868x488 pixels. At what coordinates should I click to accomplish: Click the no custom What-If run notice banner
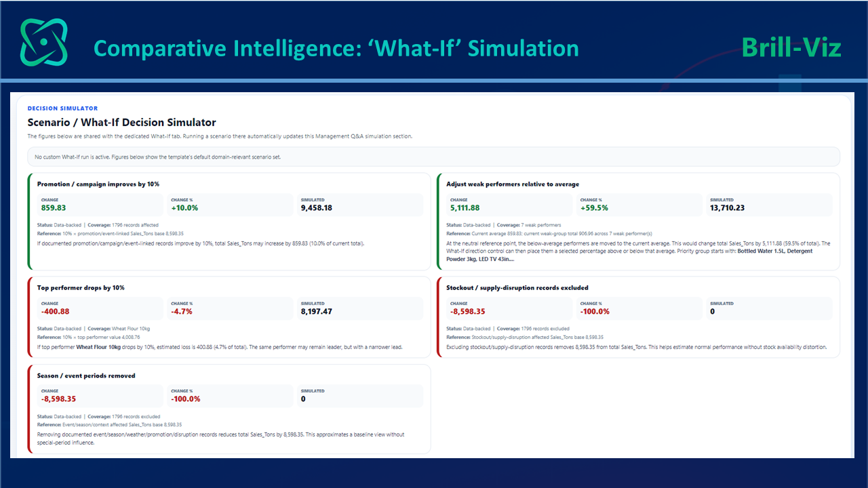pyautogui.click(x=433, y=157)
